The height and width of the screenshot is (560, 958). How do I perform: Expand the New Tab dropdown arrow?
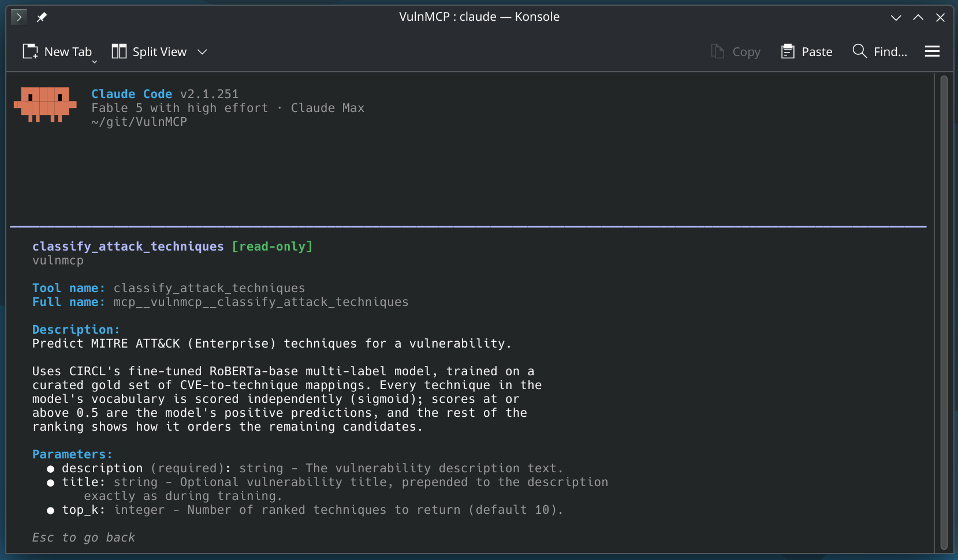(x=95, y=61)
